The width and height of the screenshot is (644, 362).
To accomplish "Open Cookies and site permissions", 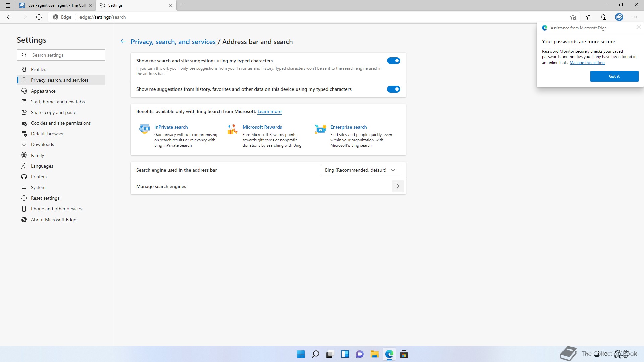I will point(61,123).
